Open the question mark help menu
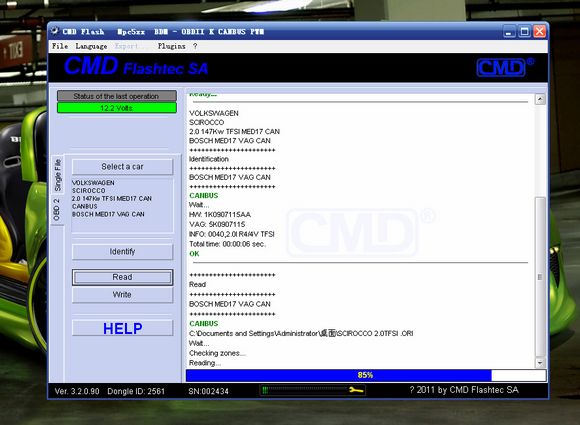The width and height of the screenshot is (580, 425). pos(195,46)
